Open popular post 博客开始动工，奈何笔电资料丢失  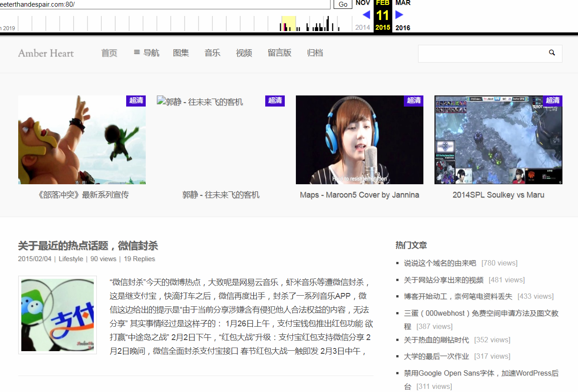click(458, 297)
